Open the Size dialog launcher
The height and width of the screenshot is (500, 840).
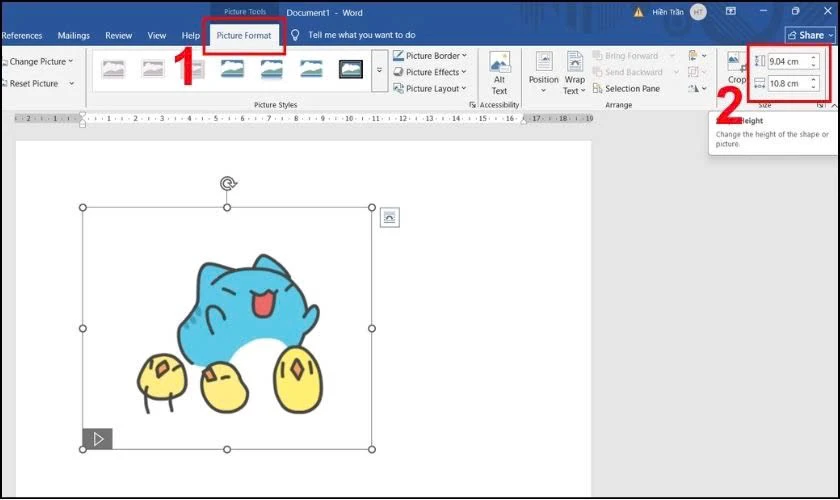(820, 106)
